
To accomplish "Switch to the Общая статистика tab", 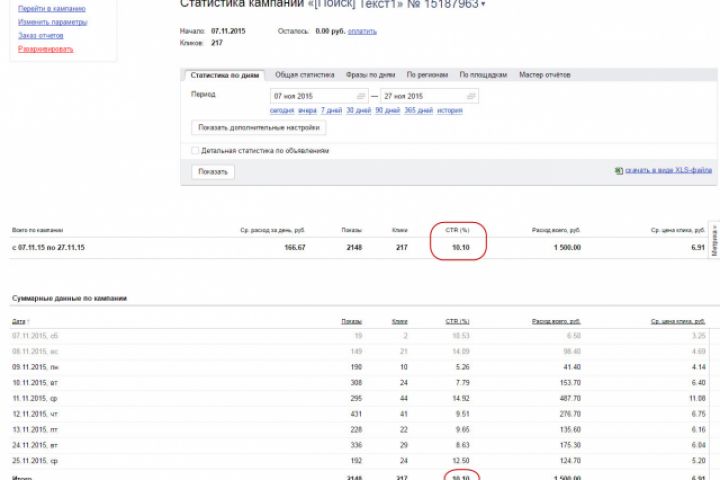I will pos(304,75).
